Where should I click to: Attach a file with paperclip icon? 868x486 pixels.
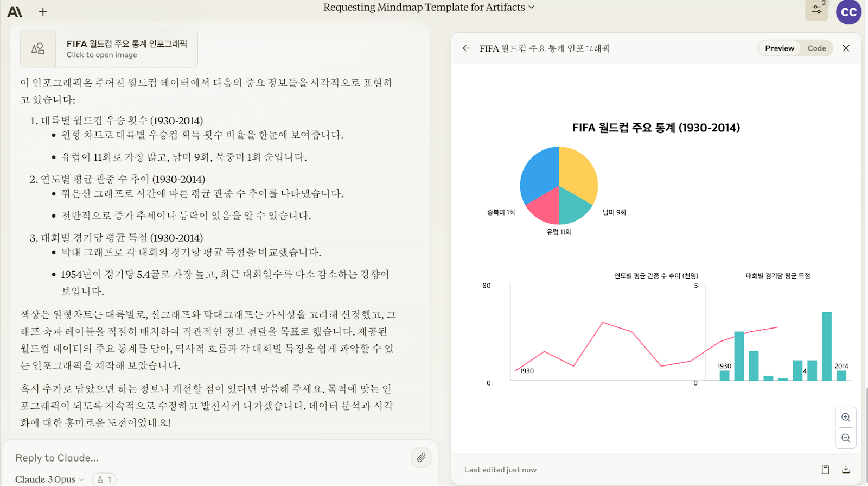421,458
